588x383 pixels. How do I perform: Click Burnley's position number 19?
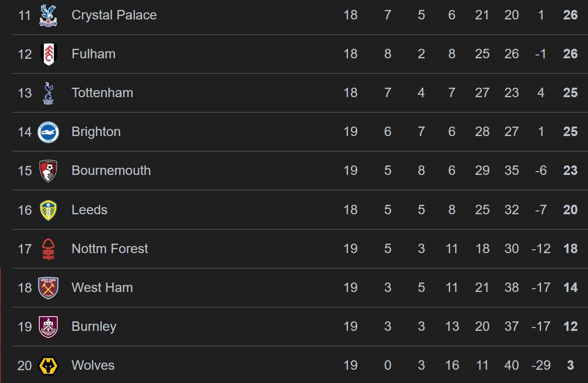pyautogui.click(x=25, y=327)
